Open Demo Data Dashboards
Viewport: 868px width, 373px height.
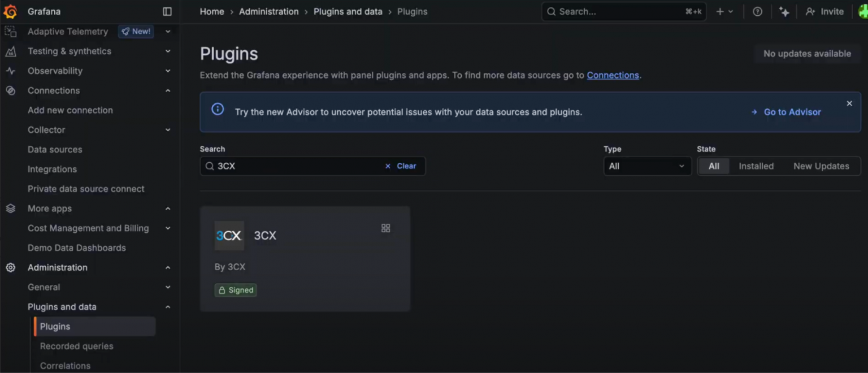77,248
